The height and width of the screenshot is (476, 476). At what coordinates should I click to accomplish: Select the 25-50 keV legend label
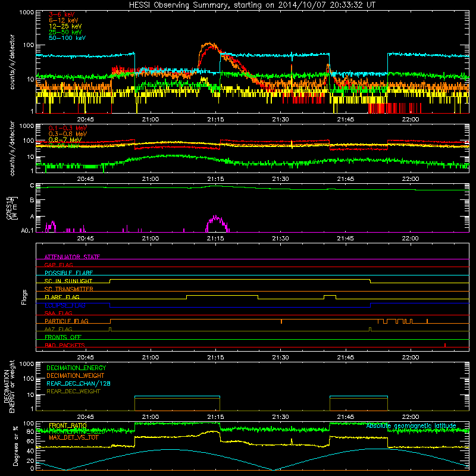65,32
